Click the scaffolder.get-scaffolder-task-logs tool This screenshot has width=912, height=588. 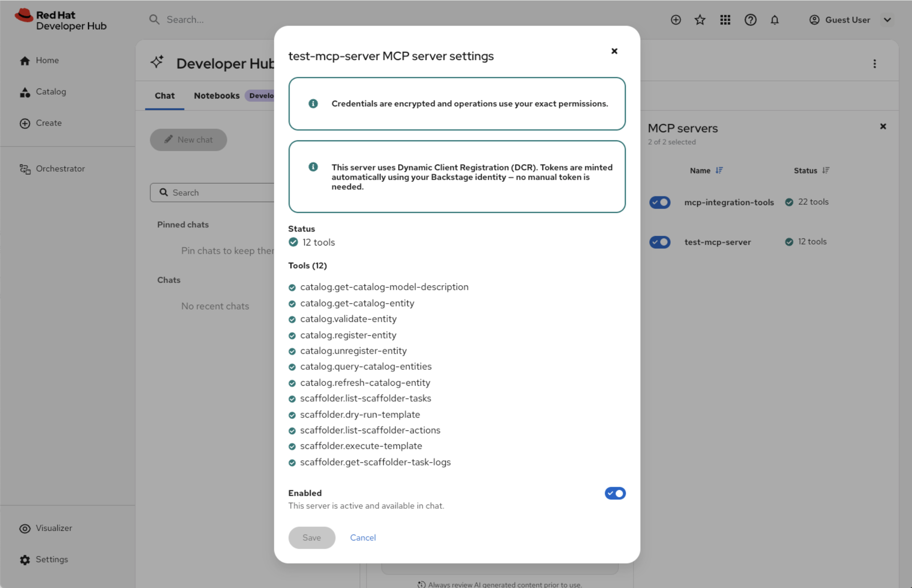[376, 462]
